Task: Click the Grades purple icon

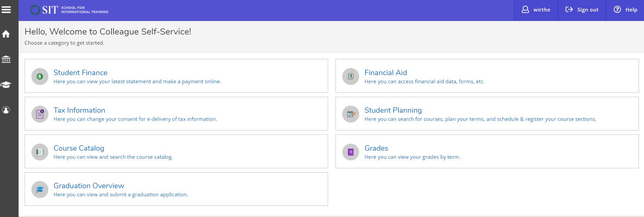Action: coord(351,152)
